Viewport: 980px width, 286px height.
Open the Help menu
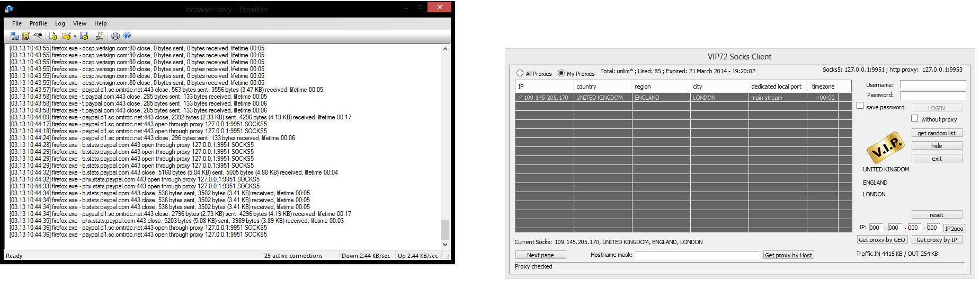(101, 23)
